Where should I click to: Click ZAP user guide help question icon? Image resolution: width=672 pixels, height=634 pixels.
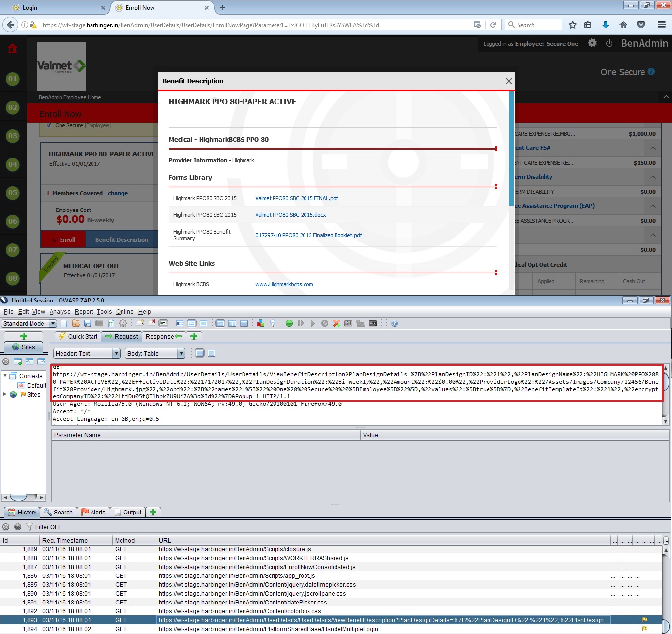[x=395, y=323]
